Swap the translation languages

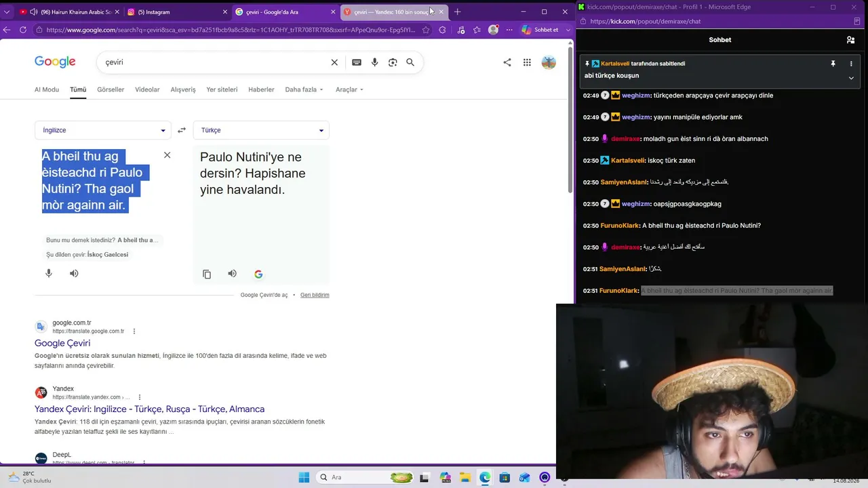click(x=182, y=130)
